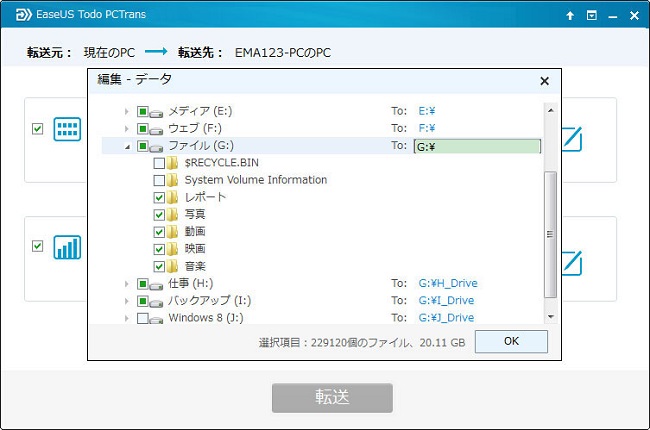Uncheck the レポート folder checkbox

click(x=159, y=198)
